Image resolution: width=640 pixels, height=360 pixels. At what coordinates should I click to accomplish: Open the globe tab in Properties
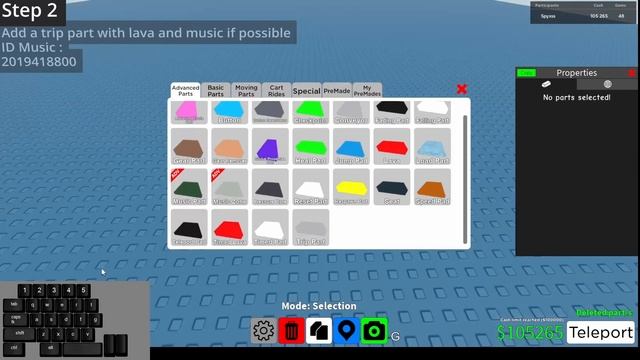[x=607, y=84]
